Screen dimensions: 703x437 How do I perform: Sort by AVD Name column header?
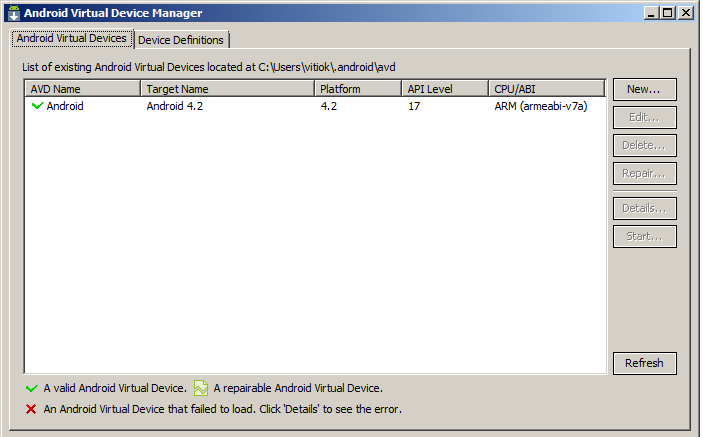click(83, 89)
